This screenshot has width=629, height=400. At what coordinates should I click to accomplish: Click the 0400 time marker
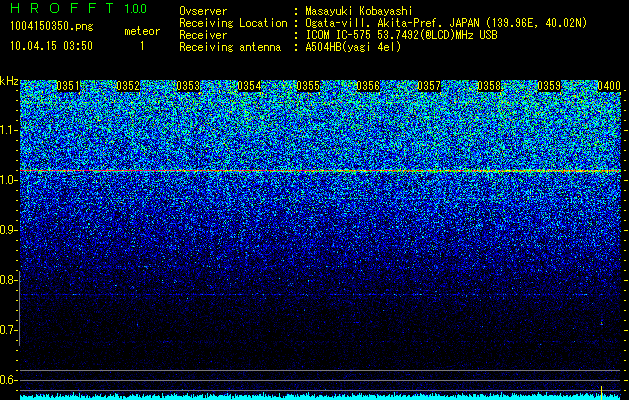(609, 86)
